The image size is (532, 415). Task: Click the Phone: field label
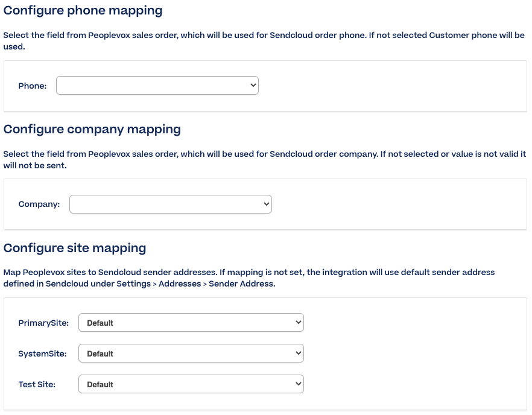click(x=32, y=86)
